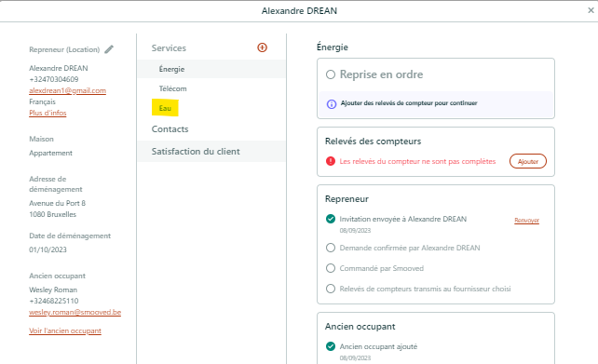Click the Renvoyer invitation link
The height and width of the screenshot is (364, 598).
526,221
